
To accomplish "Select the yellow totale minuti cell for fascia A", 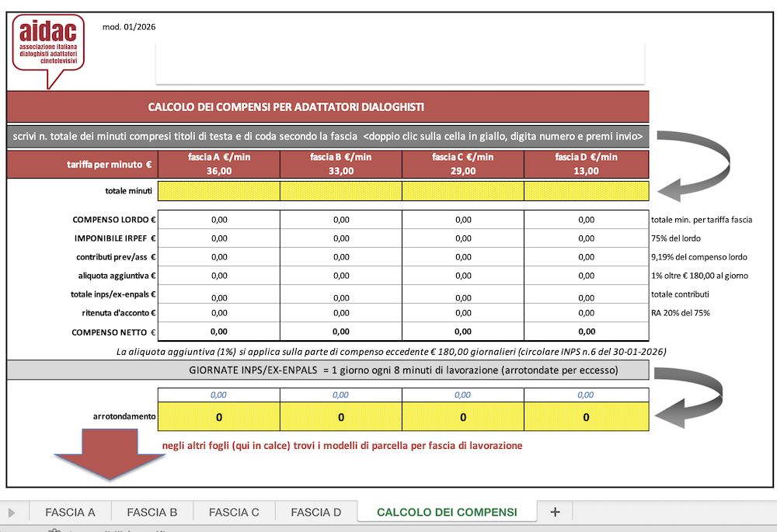I will (219, 190).
